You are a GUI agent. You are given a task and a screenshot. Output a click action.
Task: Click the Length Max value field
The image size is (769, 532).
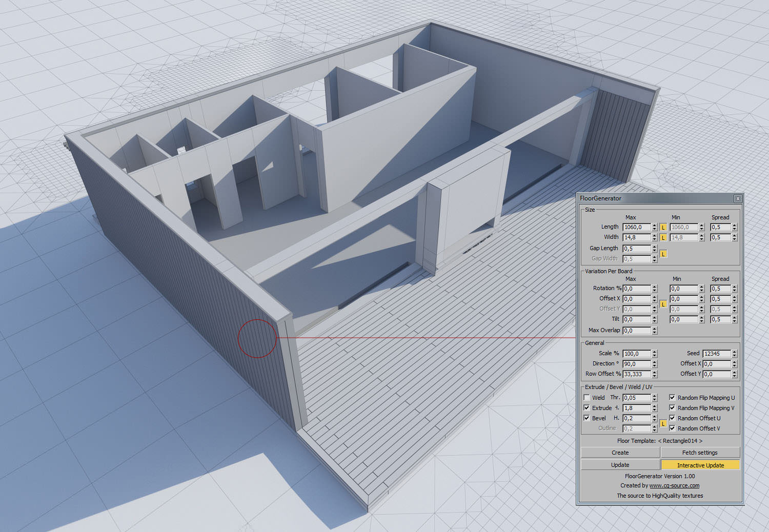[x=637, y=227]
